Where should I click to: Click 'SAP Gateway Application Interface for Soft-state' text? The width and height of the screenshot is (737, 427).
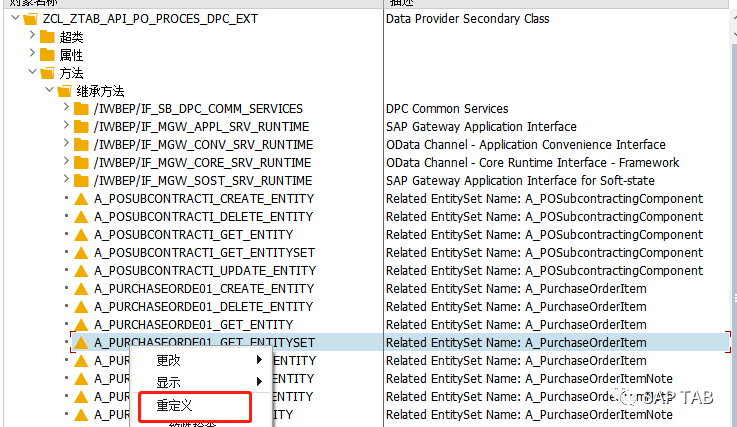coord(520,181)
